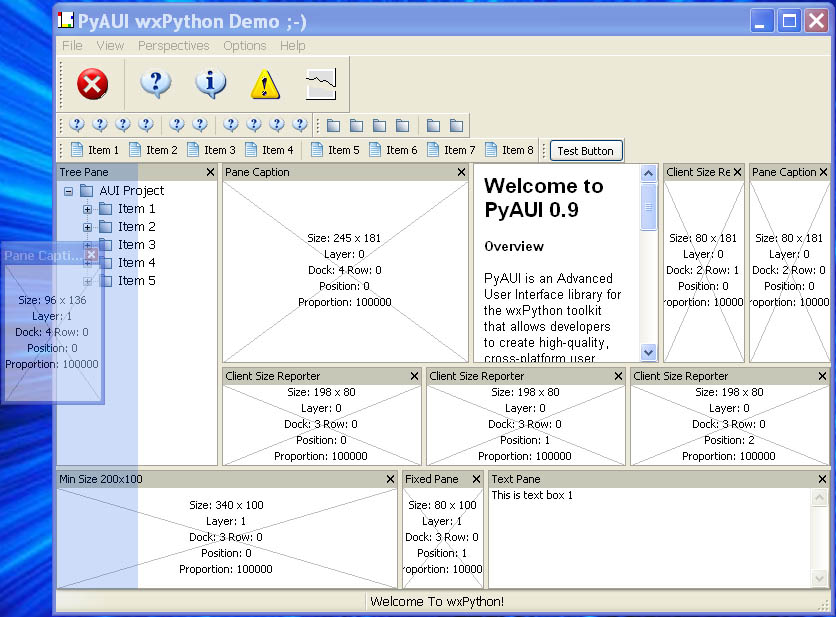Collapse the AUI Project tree root
Viewport: 836px width, 617px height.
[x=69, y=191]
